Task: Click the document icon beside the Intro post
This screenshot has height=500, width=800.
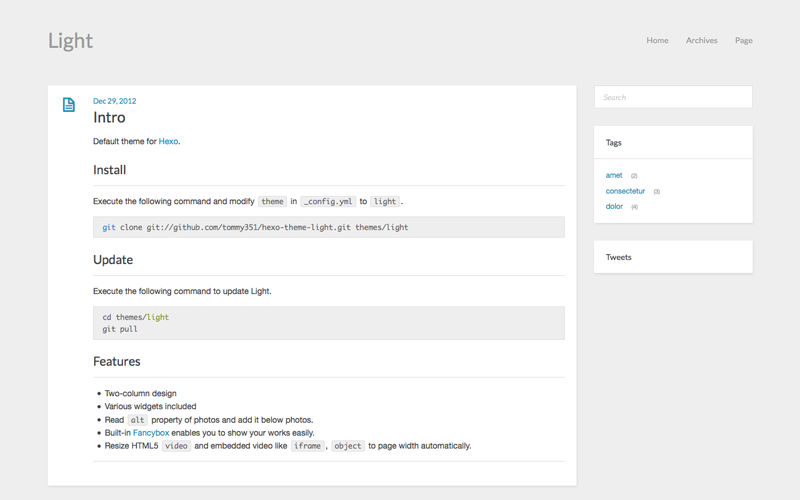Action: coord(69,105)
